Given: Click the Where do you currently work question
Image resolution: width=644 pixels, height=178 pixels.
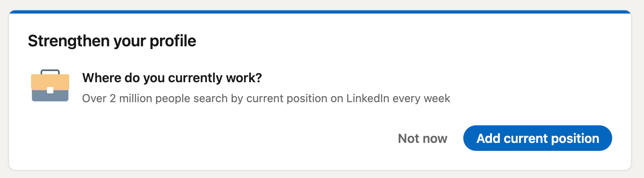Looking at the screenshot, I should point(172,78).
